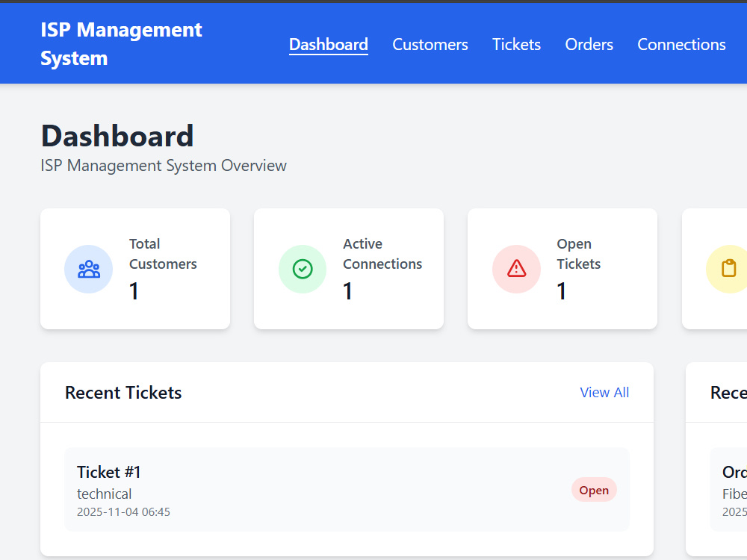This screenshot has height=560, width=747.
Task: Open the Dashboard nav item
Action: pyautogui.click(x=328, y=44)
